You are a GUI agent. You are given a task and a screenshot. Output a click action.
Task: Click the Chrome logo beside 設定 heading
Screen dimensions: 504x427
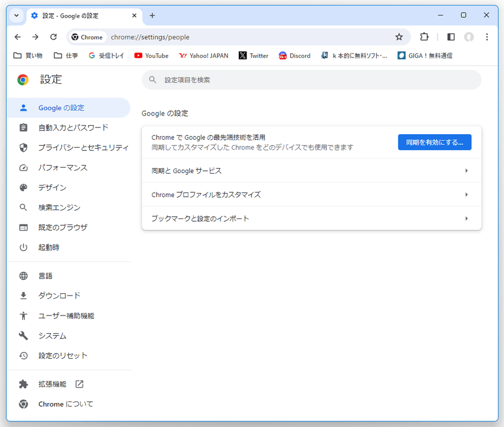pos(23,80)
